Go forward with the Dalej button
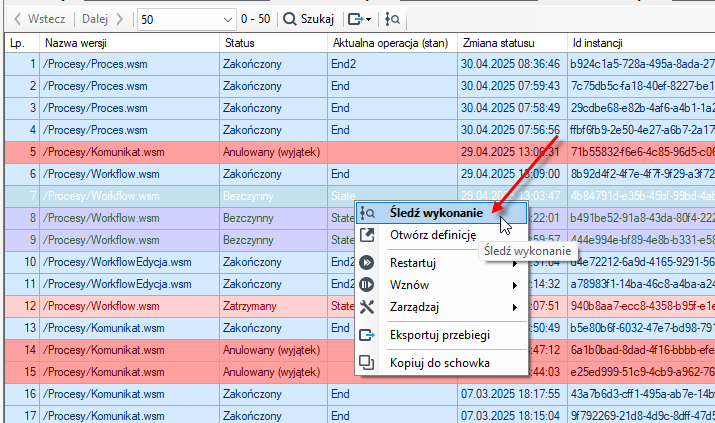This screenshot has width=715, height=423. tap(103, 19)
